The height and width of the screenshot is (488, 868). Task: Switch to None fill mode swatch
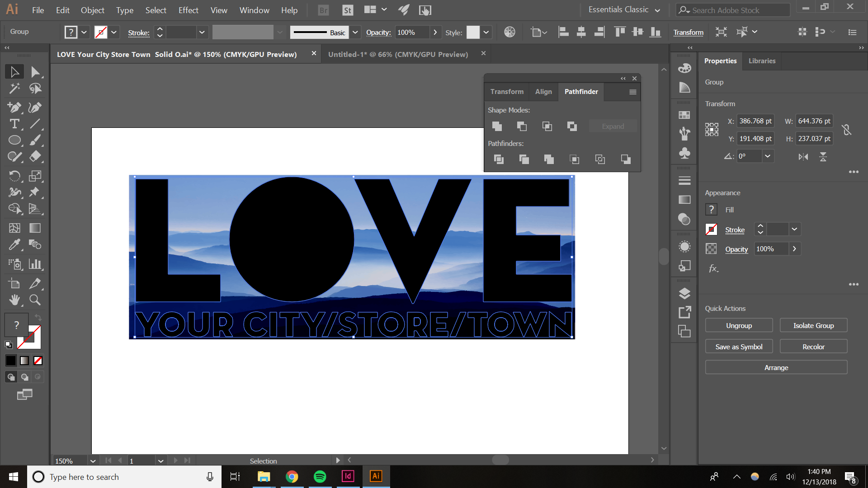(38, 361)
